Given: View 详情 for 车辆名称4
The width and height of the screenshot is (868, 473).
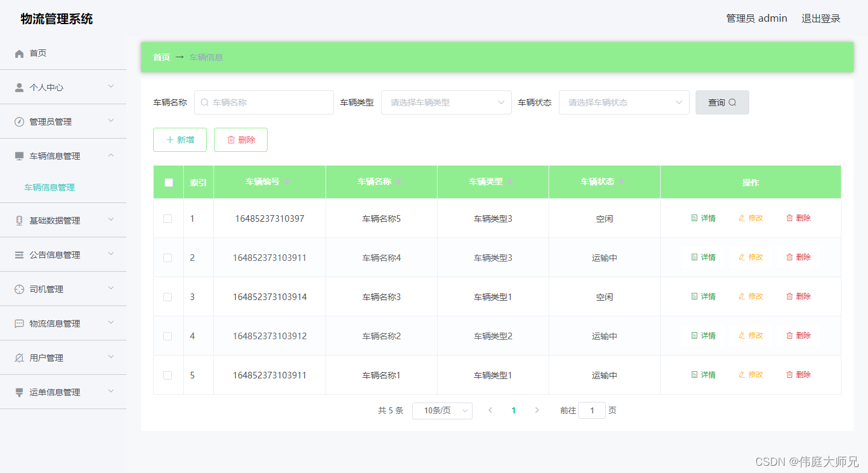Looking at the screenshot, I should [x=703, y=257].
